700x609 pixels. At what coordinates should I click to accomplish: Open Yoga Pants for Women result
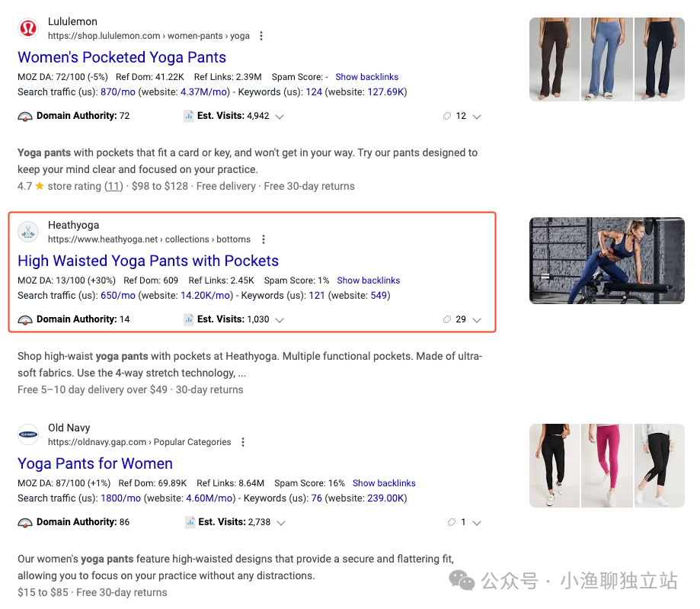click(x=95, y=463)
